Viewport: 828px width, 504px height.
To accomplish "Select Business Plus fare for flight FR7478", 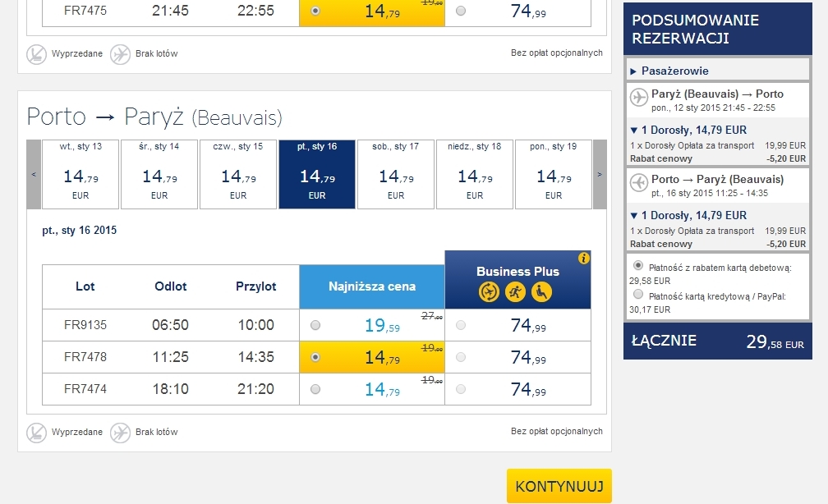I will 461,357.
